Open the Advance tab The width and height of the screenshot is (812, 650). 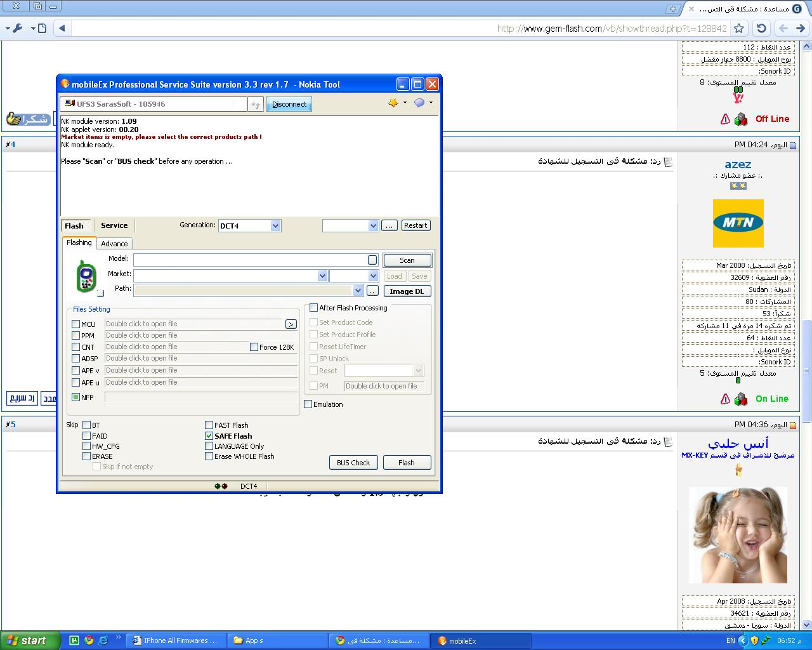coord(114,244)
